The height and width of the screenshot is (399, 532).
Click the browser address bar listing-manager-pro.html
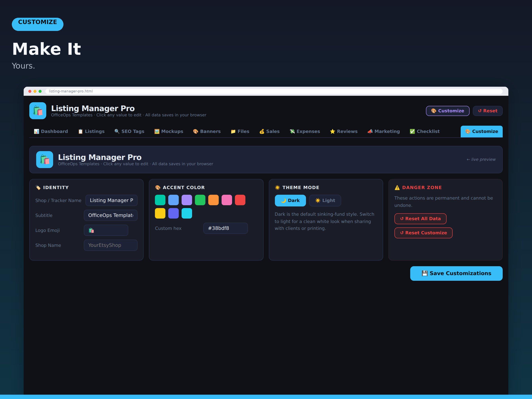tap(274, 91)
